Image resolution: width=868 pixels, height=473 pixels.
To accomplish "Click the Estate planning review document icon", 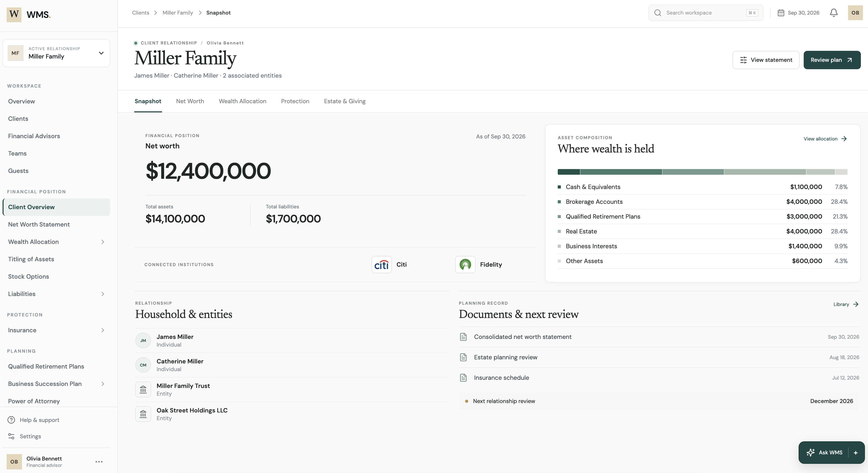I will (463, 357).
